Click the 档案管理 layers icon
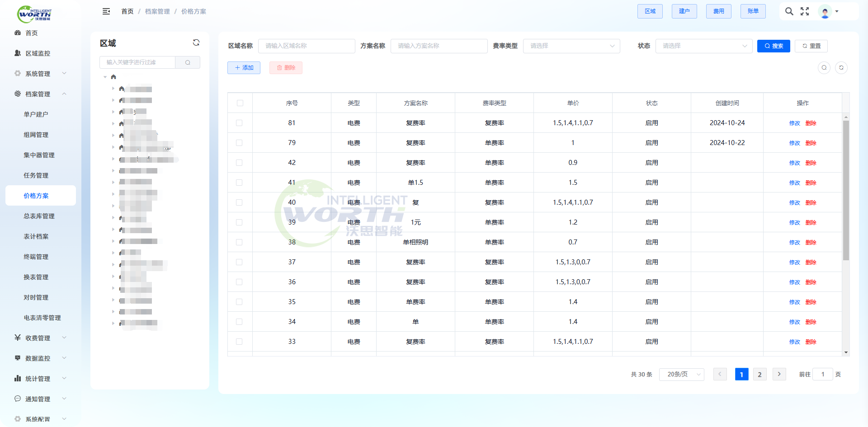The image size is (868, 427). pos(18,94)
